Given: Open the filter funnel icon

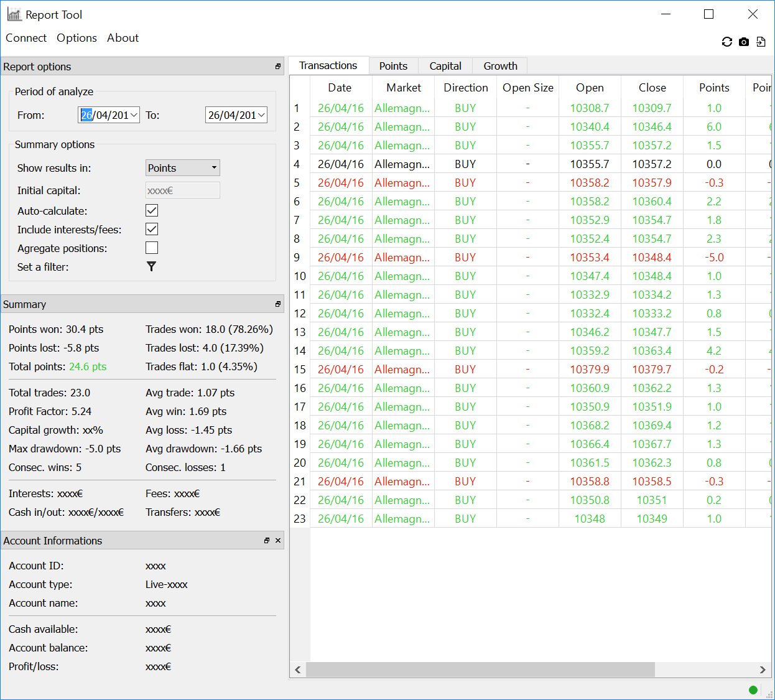Looking at the screenshot, I should tap(151, 266).
